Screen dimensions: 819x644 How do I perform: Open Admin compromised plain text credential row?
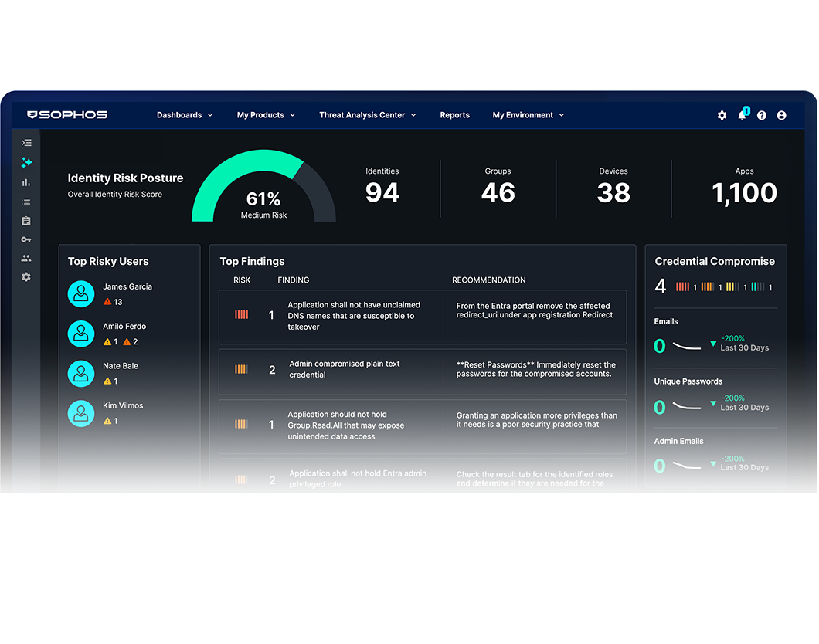[423, 371]
